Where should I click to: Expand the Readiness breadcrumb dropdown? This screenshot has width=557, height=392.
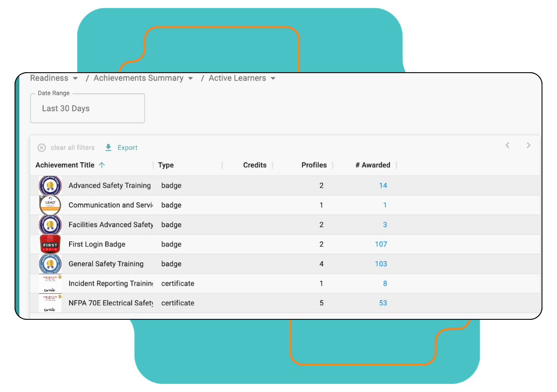[x=75, y=79]
